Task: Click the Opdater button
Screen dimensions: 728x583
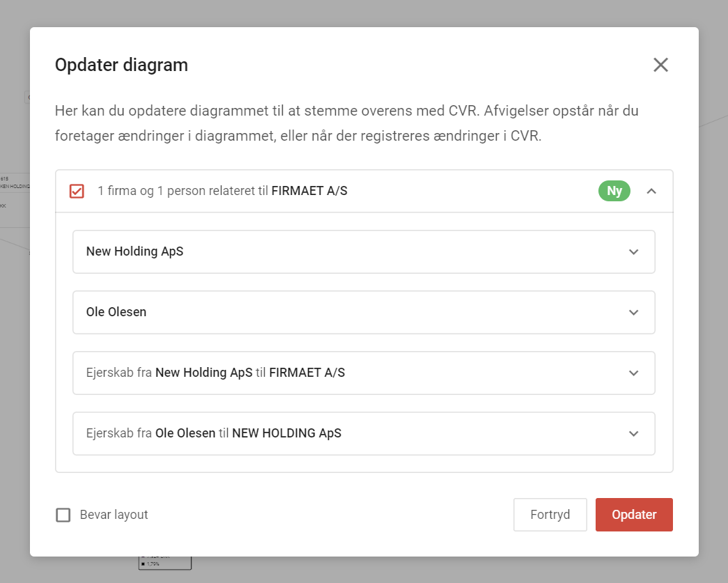Action: click(634, 514)
